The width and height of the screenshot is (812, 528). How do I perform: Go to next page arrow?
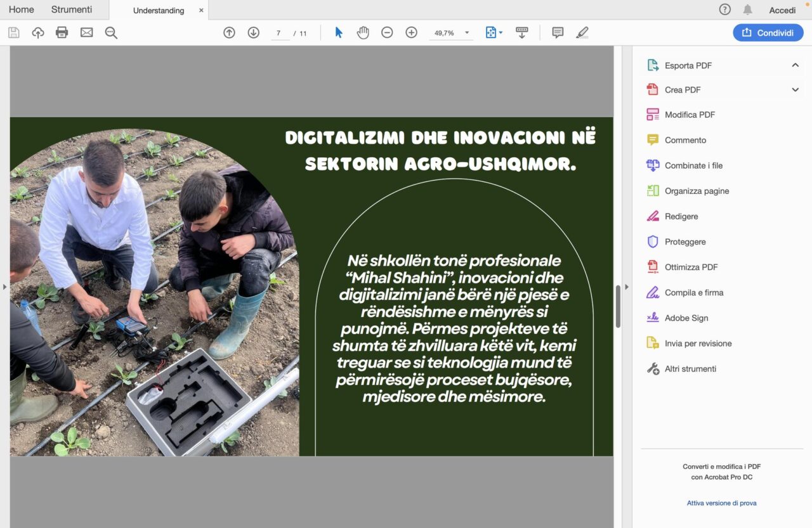pyautogui.click(x=253, y=33)
